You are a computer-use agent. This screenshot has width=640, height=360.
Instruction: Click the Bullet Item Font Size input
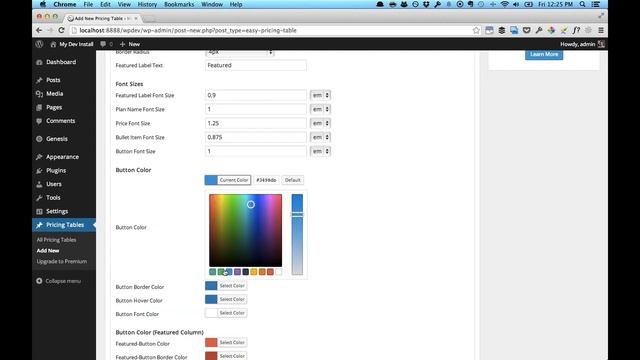[256, 137]
